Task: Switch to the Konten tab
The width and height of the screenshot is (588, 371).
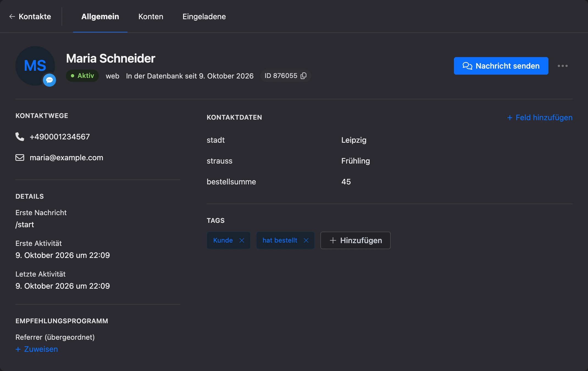Action: [x=151, y=16]
